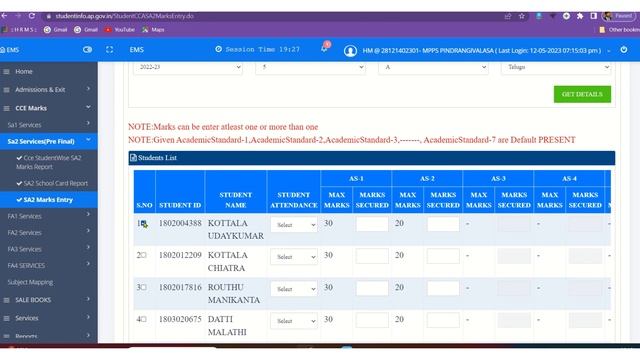Toggle the browser side panel icon
This screenshot has width=640, height=360.
tap(593, 16)
